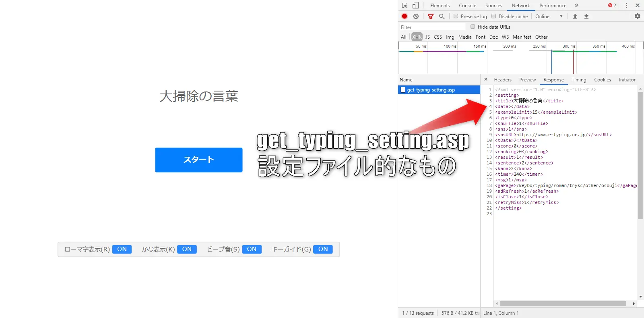The width and height of the screenshot is (644, 318).
Task: Expand the more DevTools tabs chevron
Action: (x=576, y=6)
